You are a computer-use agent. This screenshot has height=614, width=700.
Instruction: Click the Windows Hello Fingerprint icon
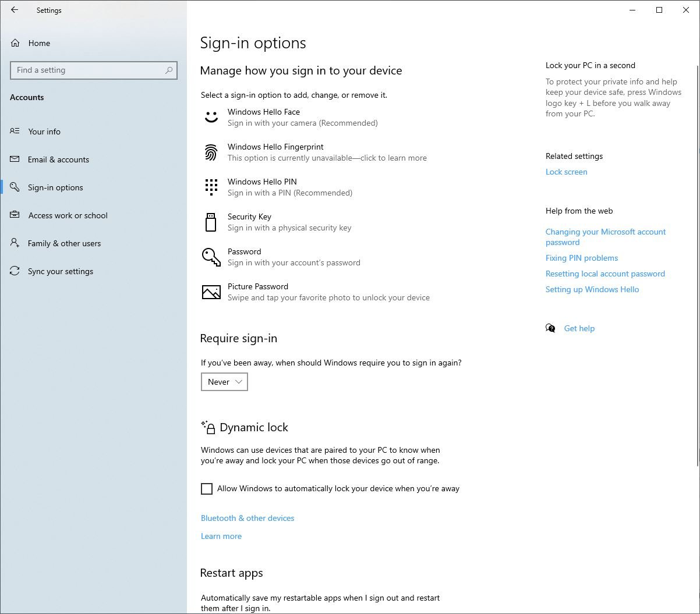click(211, 152)
